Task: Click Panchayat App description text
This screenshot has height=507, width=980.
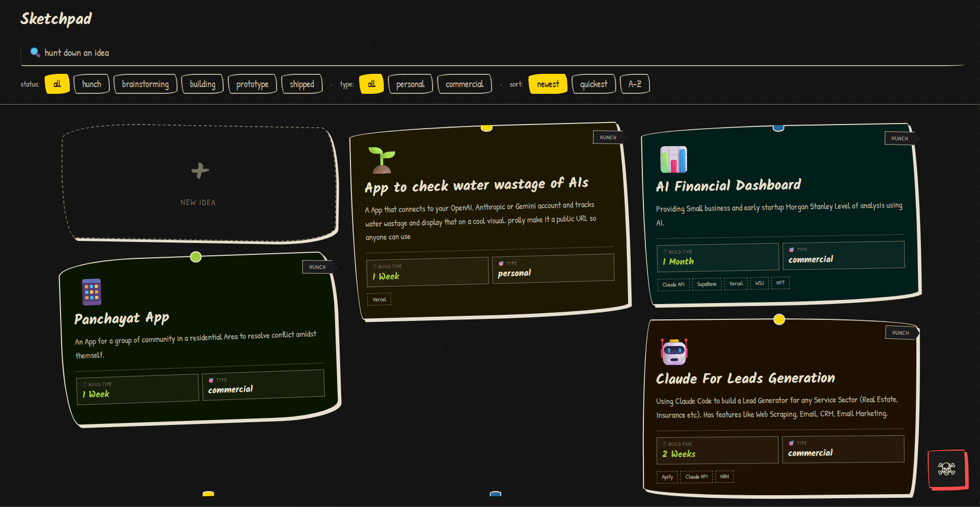Action: click(195, 344)
